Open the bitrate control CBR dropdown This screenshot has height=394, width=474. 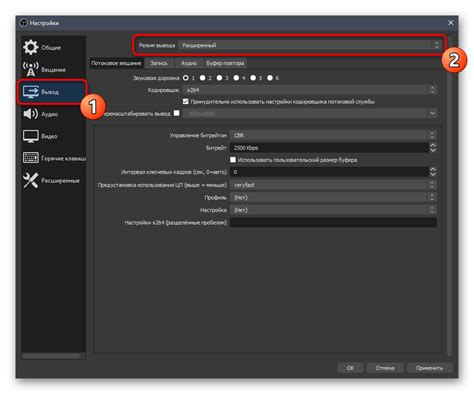coord(333,135)
